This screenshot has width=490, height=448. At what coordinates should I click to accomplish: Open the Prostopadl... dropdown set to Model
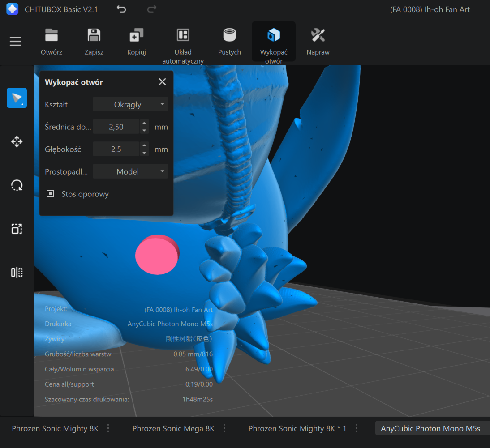(130, 171)
